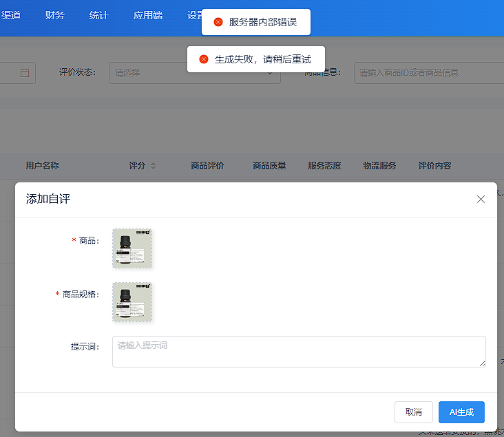Click the error icon in the 生成失败 toast

pos(204,59)
